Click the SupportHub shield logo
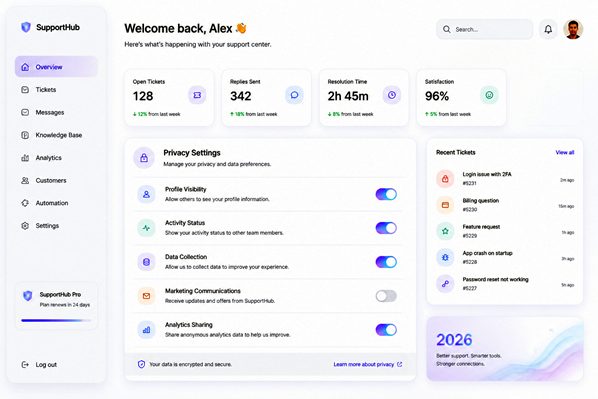Viewport: 598px width, 399px height. tap(26, 27)
